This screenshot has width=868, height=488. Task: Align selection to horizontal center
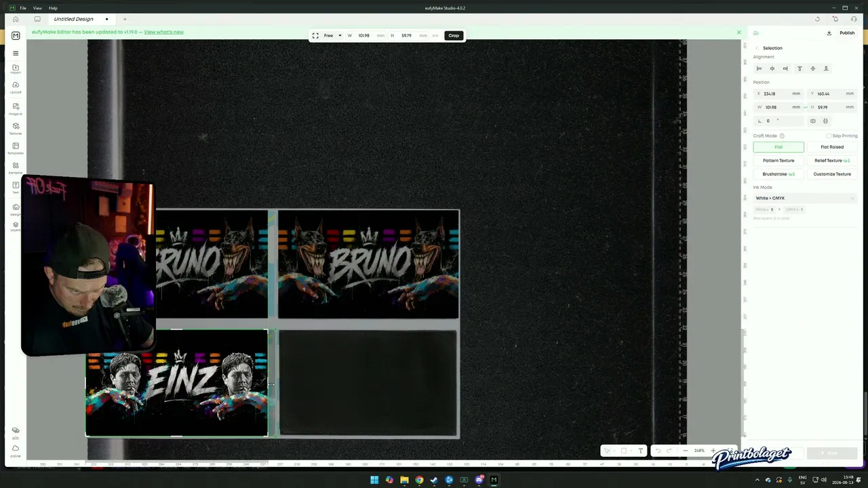click(772, 68)
